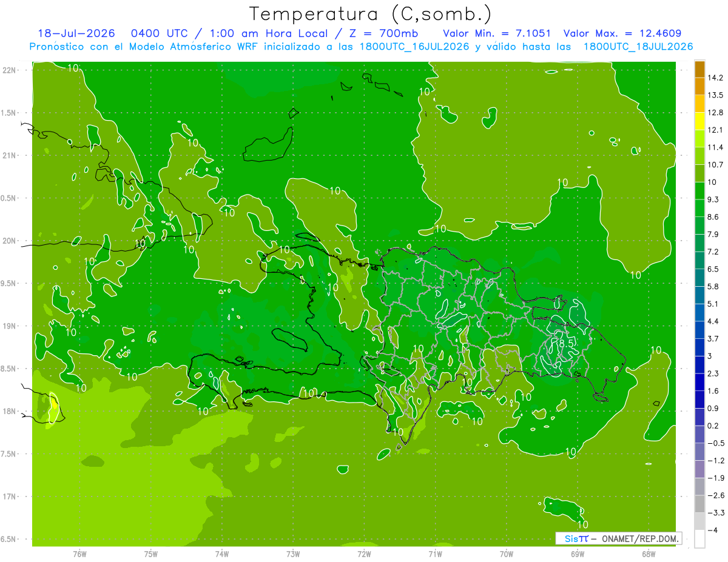Pick the yellow swatch between 12.8 and 12.1
Screen dimensions: 728x562
point(699,121)
